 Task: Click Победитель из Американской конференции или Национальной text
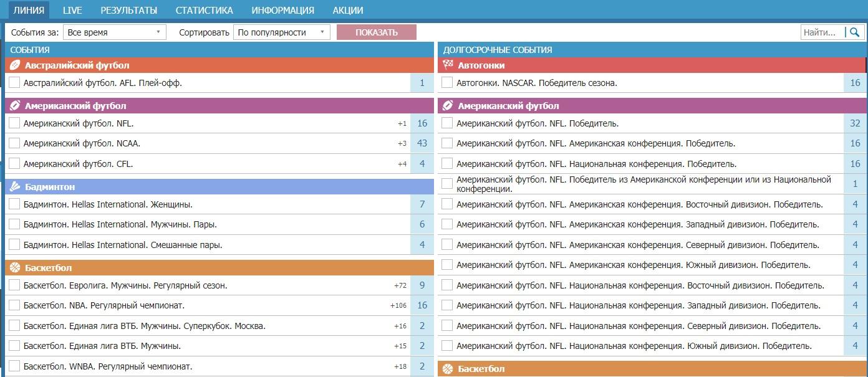point(644,184)
